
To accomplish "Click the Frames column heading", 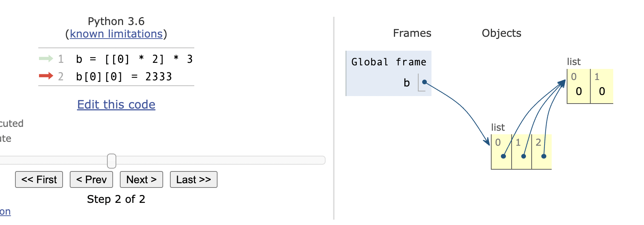I will pyautogui.click(x=412, y=33).
